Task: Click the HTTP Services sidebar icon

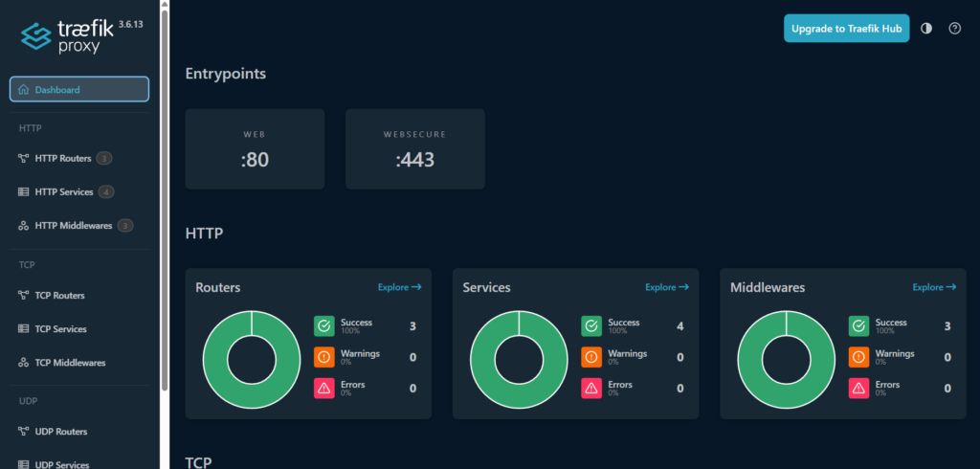Action: [24, 192]
